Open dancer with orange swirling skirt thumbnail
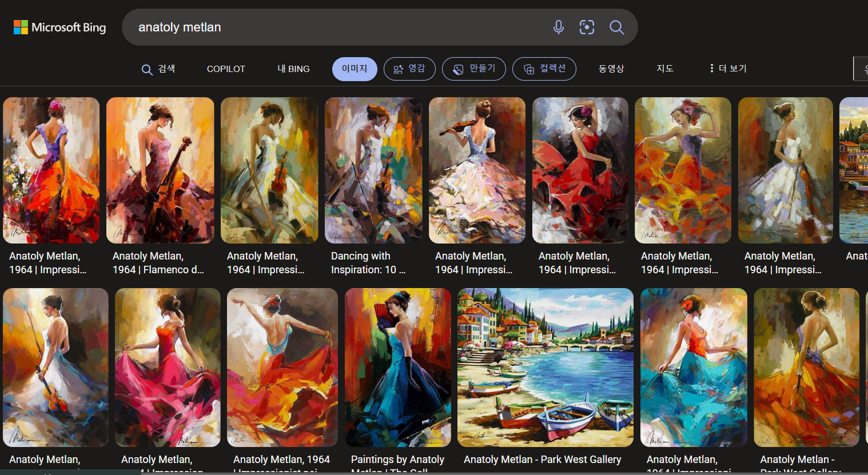The width and height of the screenshot is (868, 475). pos(683,170)
